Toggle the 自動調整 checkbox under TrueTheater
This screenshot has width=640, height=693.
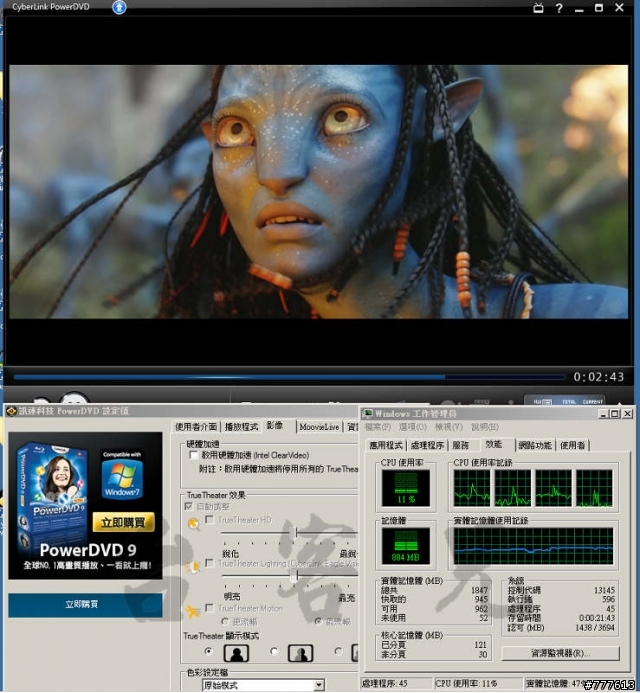189,506
